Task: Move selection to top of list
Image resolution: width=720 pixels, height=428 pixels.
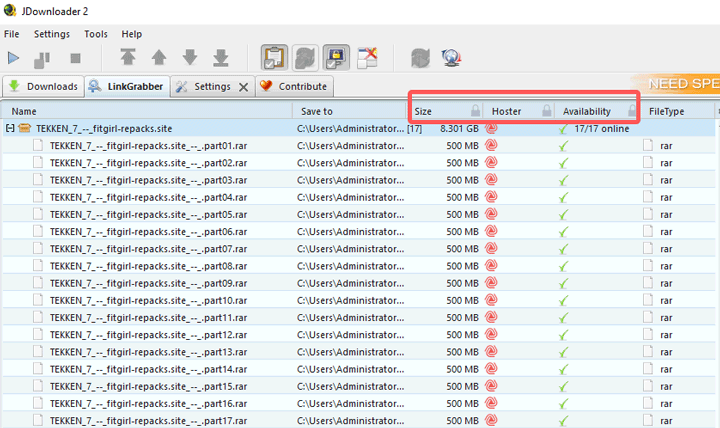Action: [x=128, y=57]
